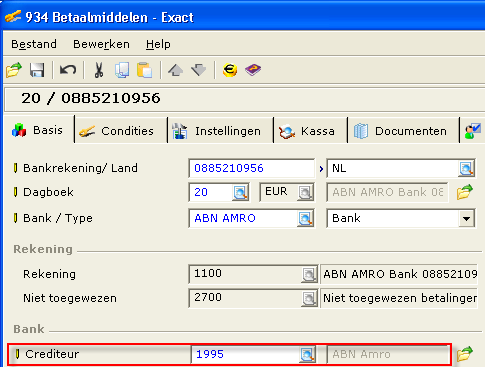Go to next record with down arrow
Screen dimensions: 485x367
(199, 70)
